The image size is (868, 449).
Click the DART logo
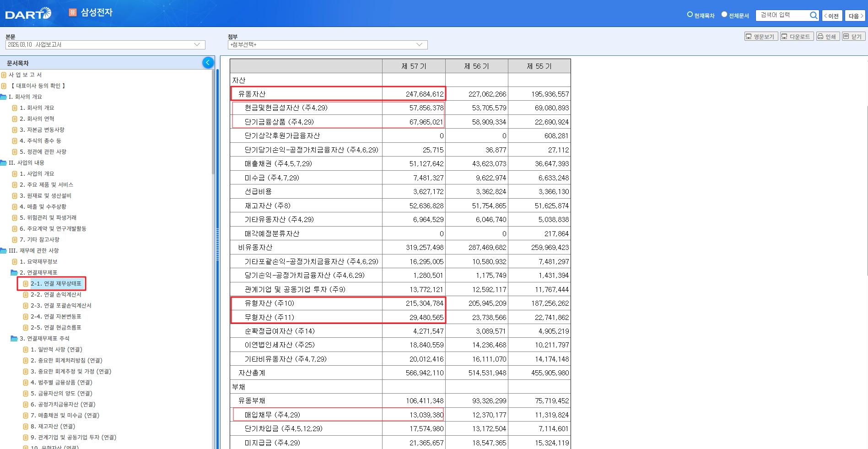click(28, 14)
